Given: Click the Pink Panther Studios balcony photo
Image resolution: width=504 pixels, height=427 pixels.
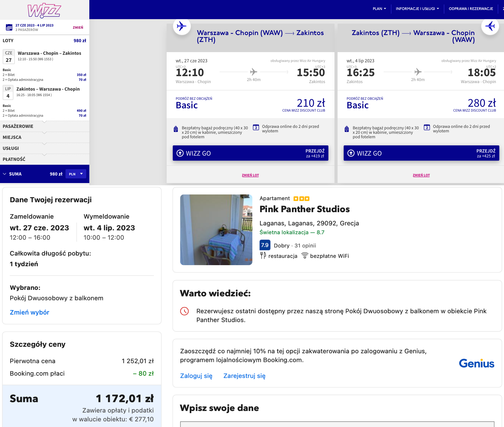Looking at the screenshot, I should [216, 230].
